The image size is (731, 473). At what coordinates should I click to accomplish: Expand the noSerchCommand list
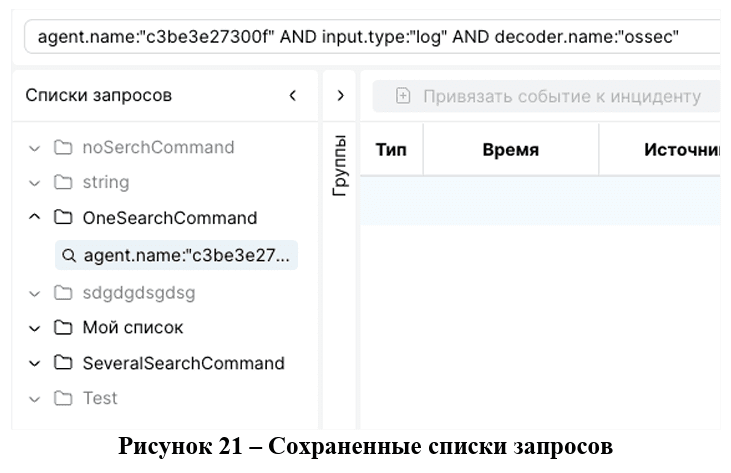tap(35, 148)
